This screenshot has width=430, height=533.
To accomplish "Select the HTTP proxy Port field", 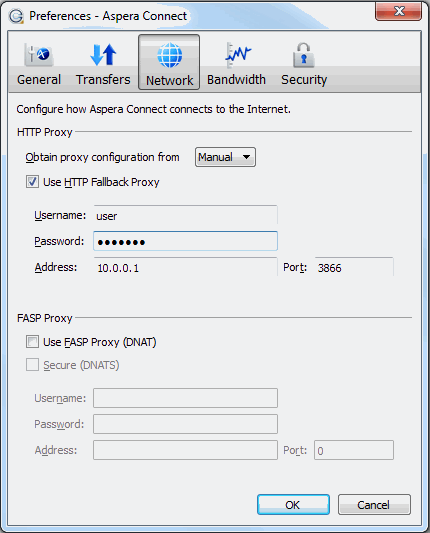I will (x=354, y=268).
